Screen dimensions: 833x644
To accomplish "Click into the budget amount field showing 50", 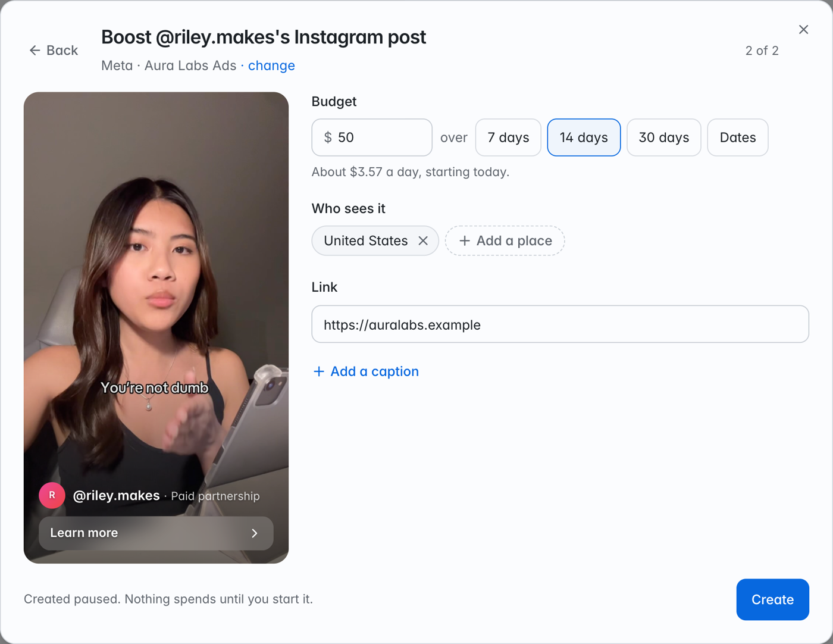I will (372, 137).
